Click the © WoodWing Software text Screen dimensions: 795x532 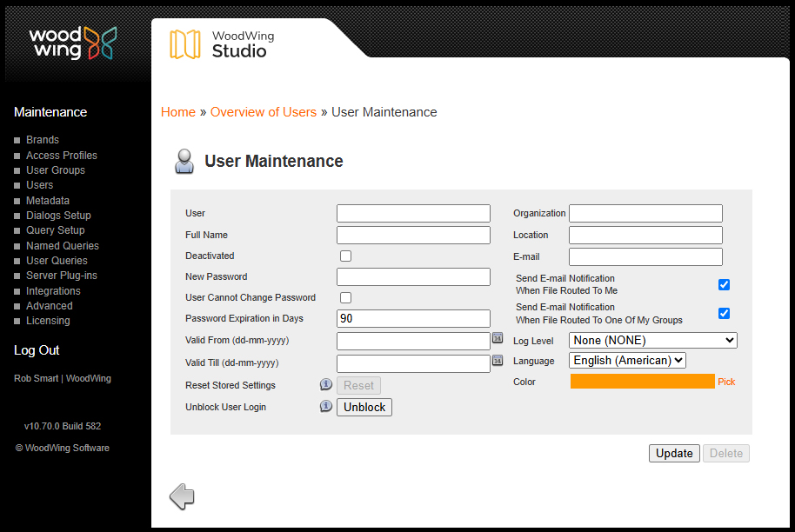pyautogui.click(x=63, y=448)
